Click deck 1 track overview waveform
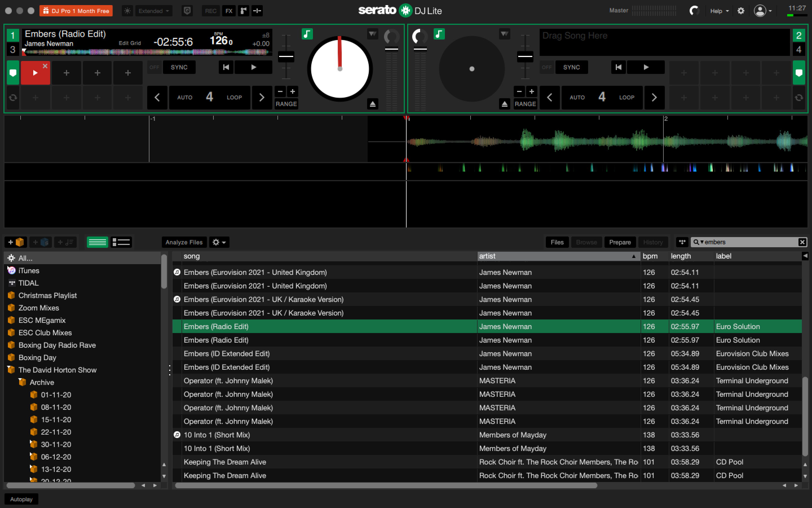Viewport: 812px width, 508px height. [x=147, y=52]
